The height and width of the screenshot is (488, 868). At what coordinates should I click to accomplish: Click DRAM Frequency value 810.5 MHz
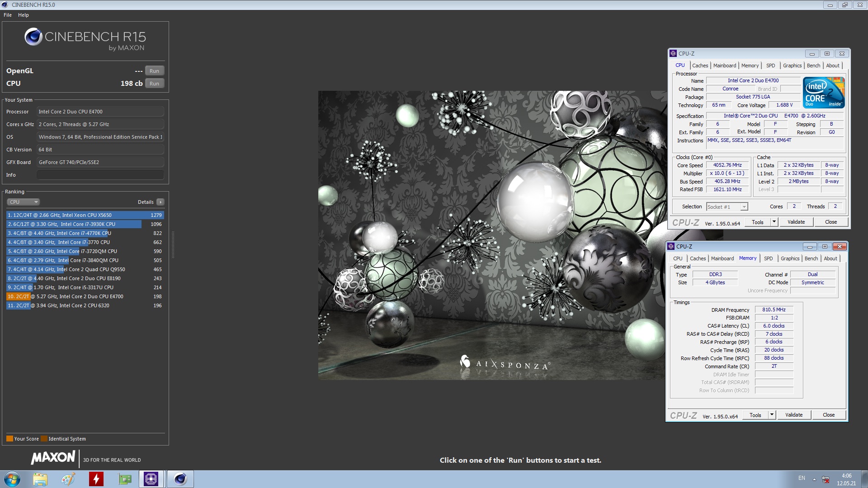774,310
